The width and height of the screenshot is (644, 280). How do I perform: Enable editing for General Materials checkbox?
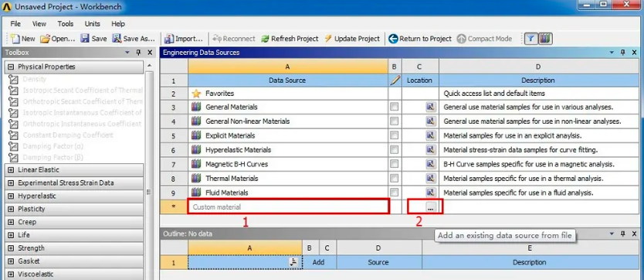395,107
